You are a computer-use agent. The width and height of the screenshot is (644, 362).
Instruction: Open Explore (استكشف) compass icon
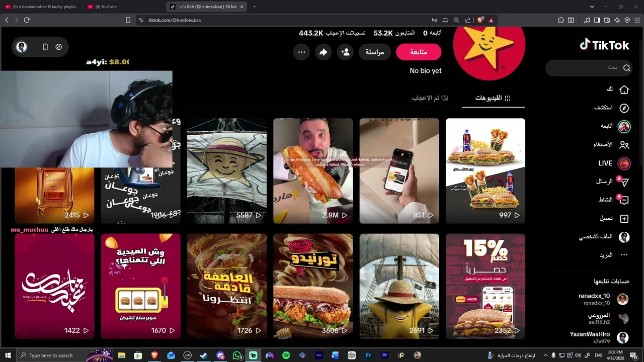(624, 108)
